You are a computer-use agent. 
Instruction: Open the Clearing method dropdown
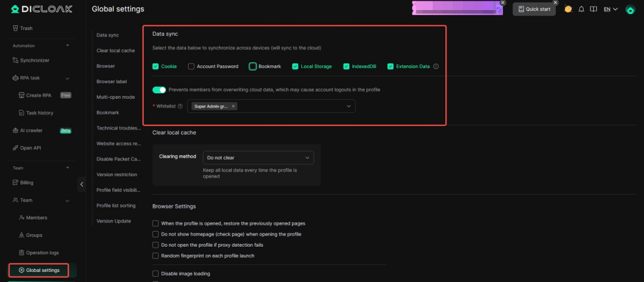[x=258, y=157]
